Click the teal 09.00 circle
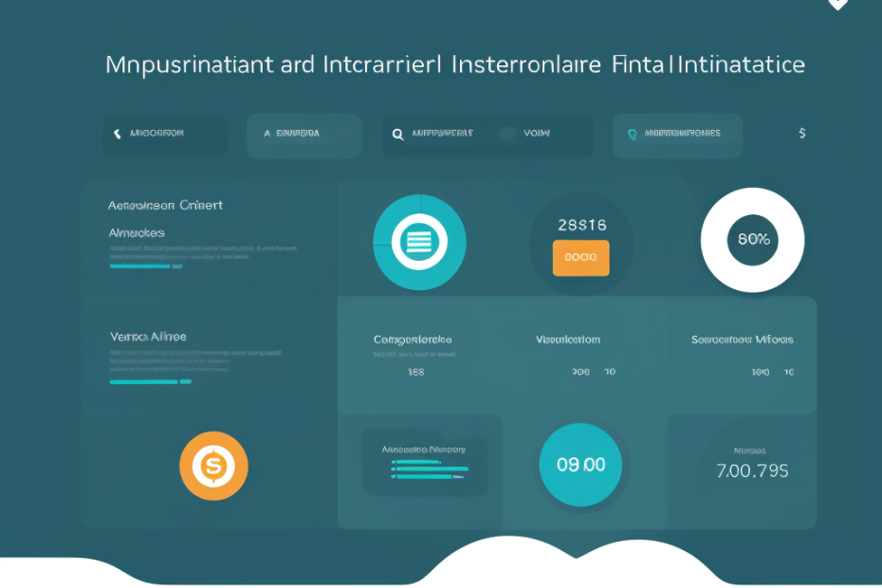 (580, 465)
